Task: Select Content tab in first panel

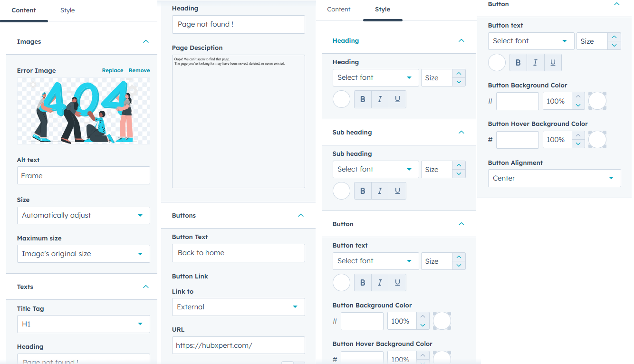Action: tap(24, 10)
